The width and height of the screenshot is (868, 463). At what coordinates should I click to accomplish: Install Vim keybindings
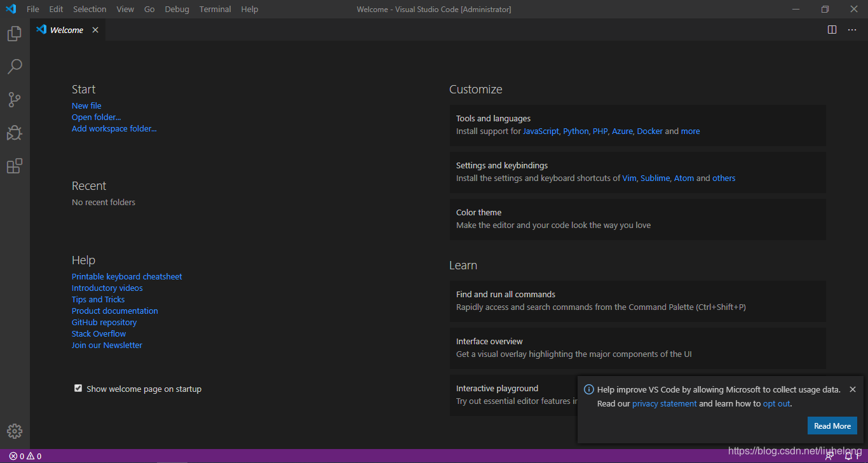click(629, 178)
